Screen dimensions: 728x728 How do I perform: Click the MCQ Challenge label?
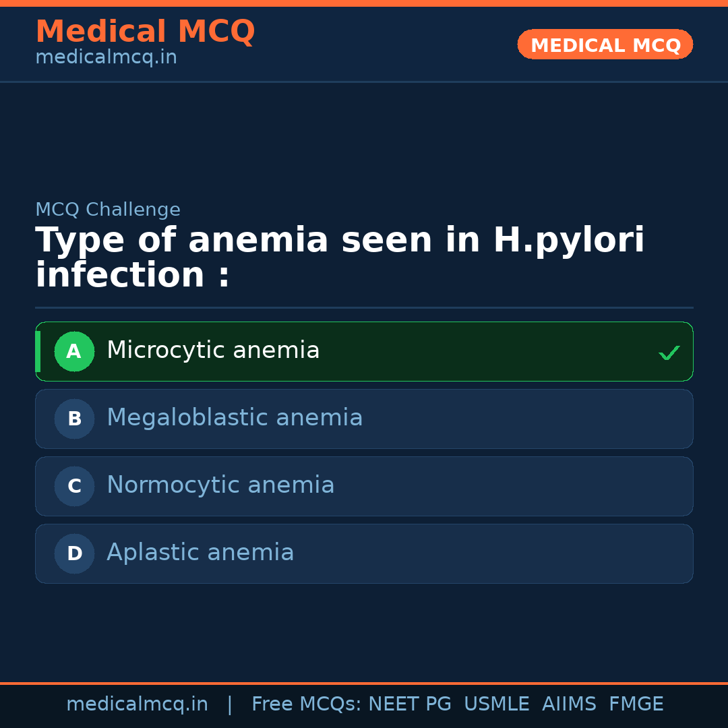tap(108, 210)
